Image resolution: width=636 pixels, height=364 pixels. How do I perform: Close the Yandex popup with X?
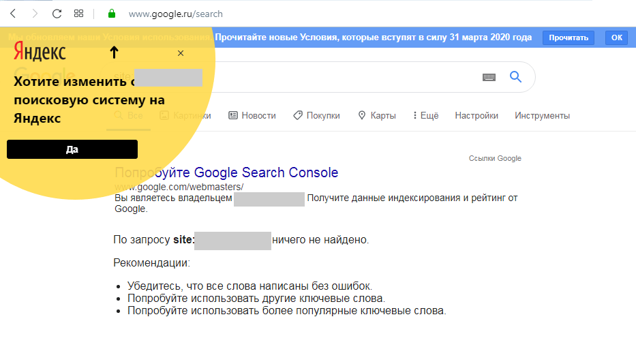181,53
